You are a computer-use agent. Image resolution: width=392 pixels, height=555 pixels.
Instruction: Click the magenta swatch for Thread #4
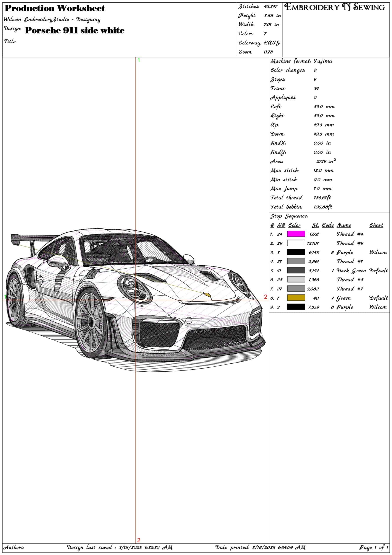(x=296, y=234)
